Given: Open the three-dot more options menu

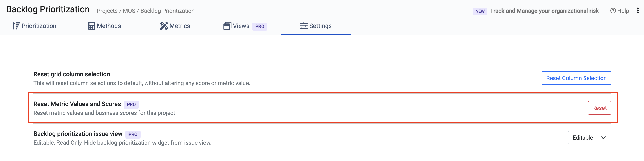Looking at the screenshot, I should tap(637, 11).
